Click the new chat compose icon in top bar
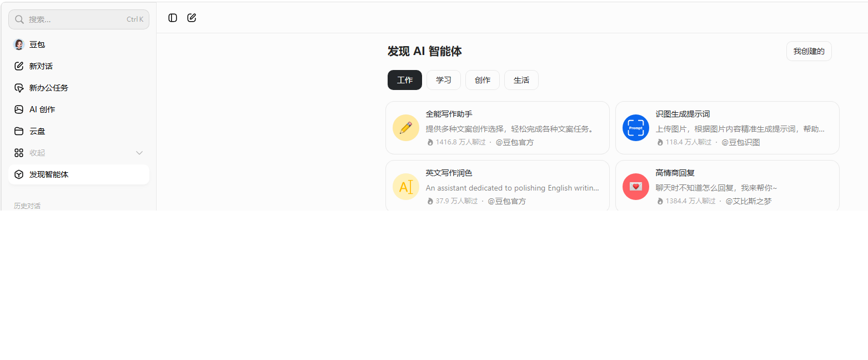868x360 pixels. pyautogui.click(x=192, y=18)
